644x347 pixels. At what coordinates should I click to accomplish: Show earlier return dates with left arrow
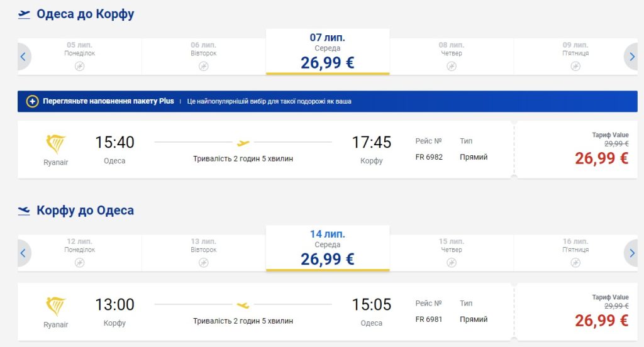click(23, 253)
